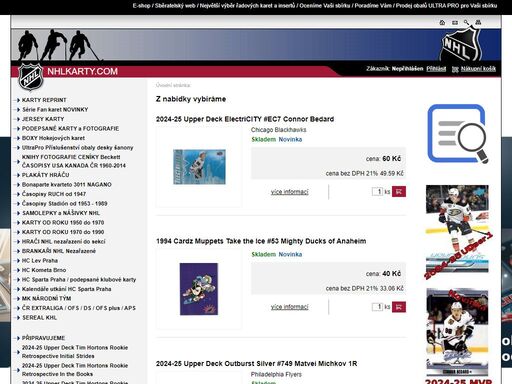Open KARTY OD ROKU 1970 do 1990
Screen dimensions: 512x384
[63, 232]
